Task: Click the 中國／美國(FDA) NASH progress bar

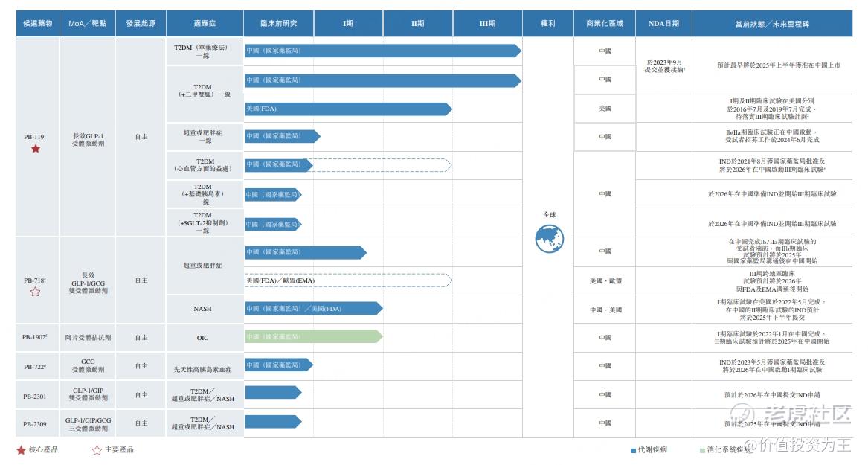Action: pos(312,309)
